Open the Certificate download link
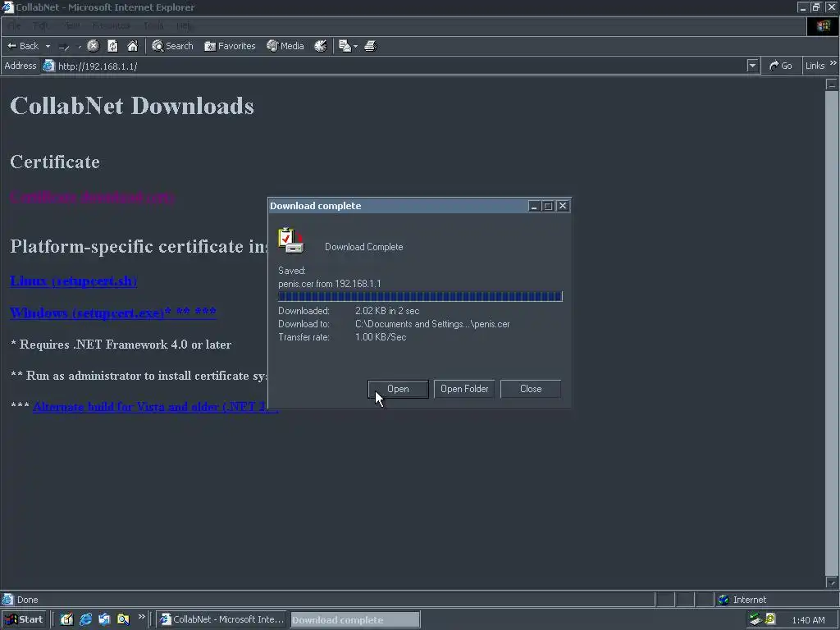840x630 pixels. (x=92, y=197)
